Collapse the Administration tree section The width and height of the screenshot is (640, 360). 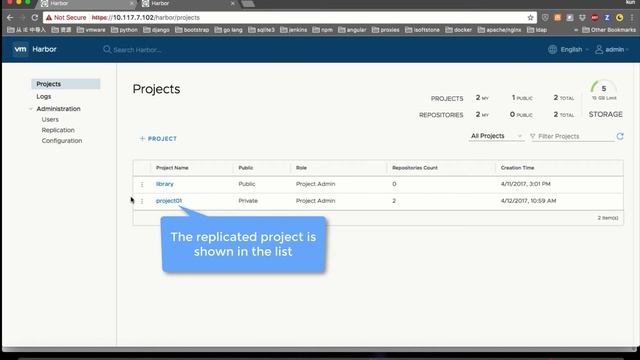[x=31, y=109]
